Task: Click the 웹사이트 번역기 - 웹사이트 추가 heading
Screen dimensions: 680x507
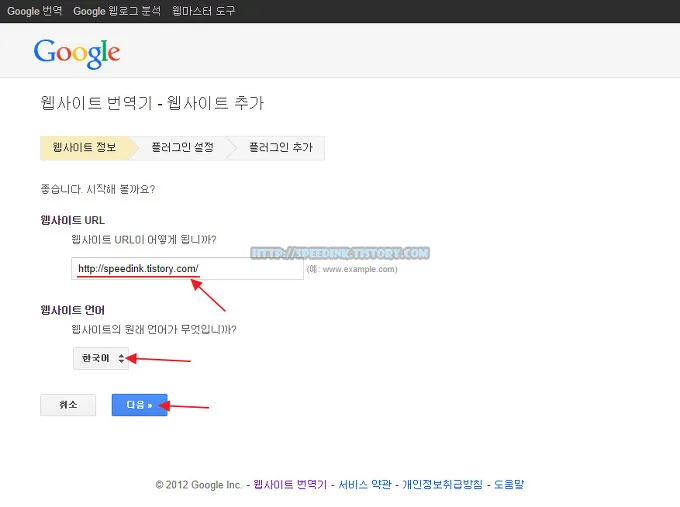Action: [152, 103]
